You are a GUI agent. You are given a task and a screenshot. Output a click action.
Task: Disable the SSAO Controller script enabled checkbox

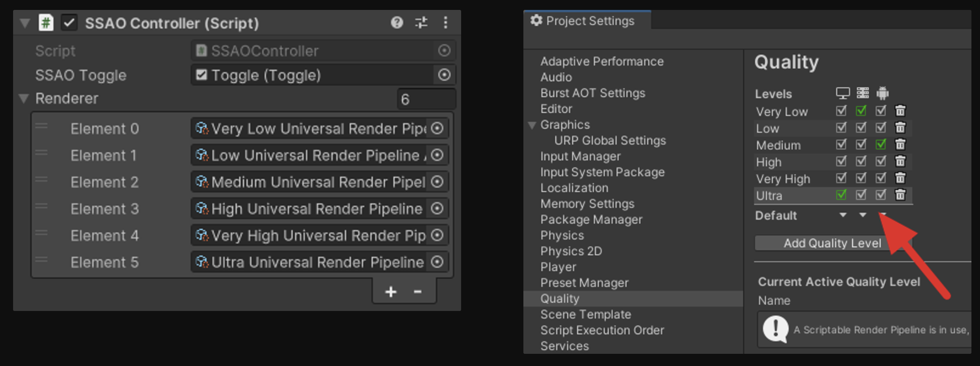[69, 23]
